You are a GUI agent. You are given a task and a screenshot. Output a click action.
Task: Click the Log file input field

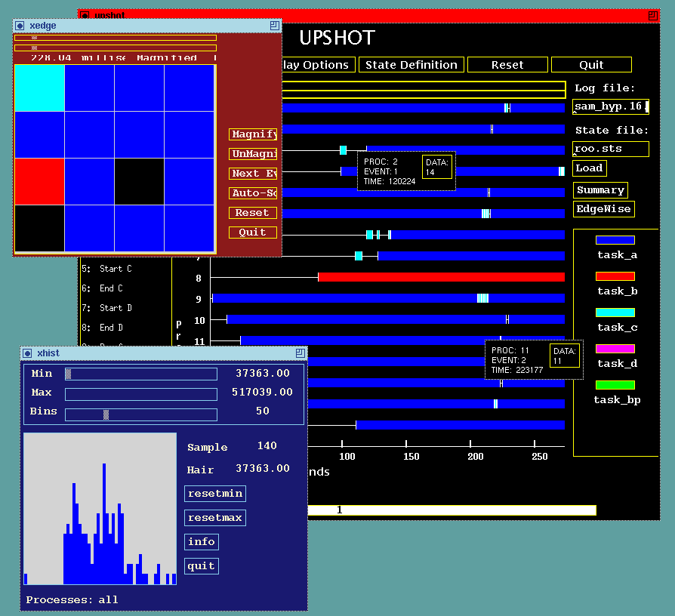coord(610,106)
